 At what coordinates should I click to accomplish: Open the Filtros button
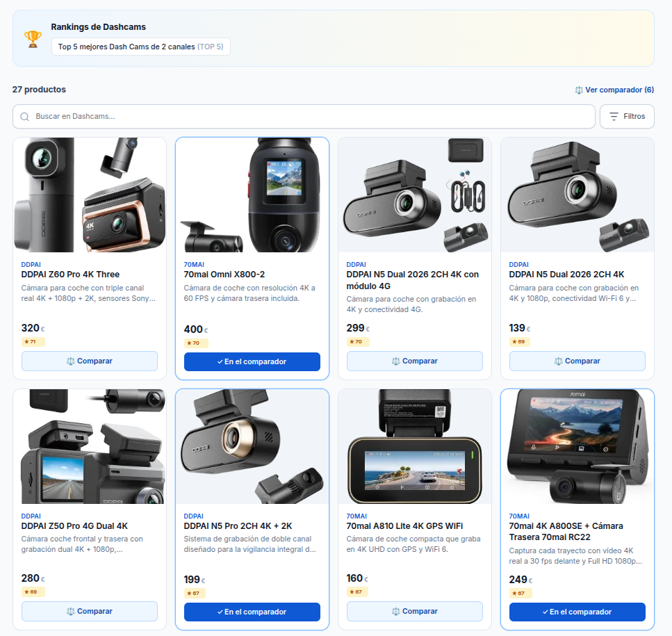(627, 117)
